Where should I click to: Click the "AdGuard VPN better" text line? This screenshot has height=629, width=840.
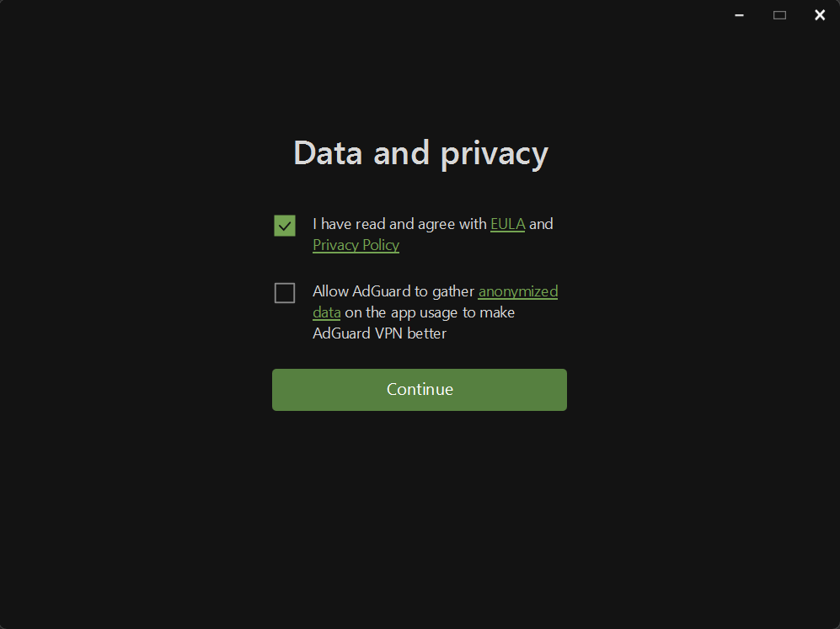click(x=379, y=333)
